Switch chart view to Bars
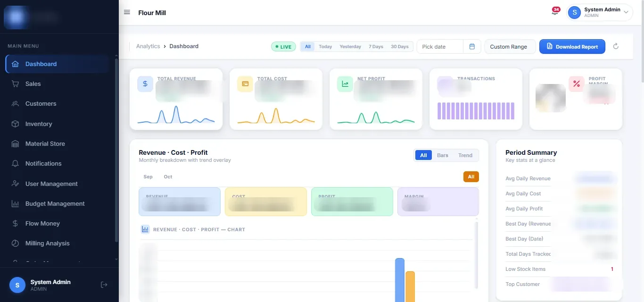 (443, 155)
